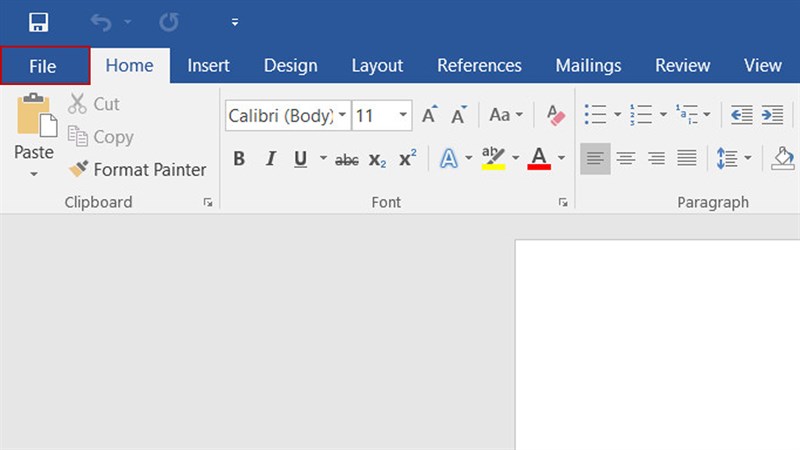Click the Decrease Indent icon
Image resolution: width=800 pixels, height=450 pixels.
click(741, 114)
